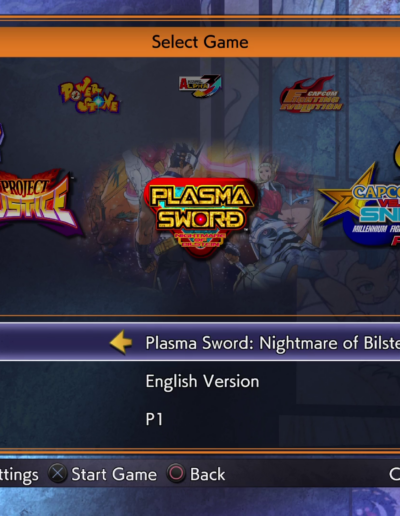Select the Plasma Sword: Nightmare of Bilstein title row
The image size is (400, 516).
pyautogui.click(x=200, y=342)
